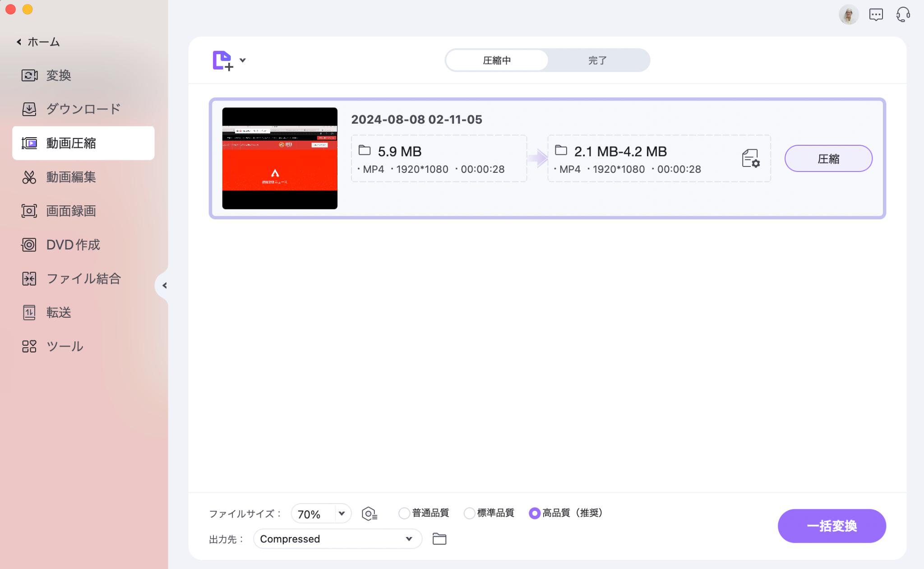This screenshot has width=924, height=569.
Task: Select 標準品質 radio button
Action: pos(469,513)
